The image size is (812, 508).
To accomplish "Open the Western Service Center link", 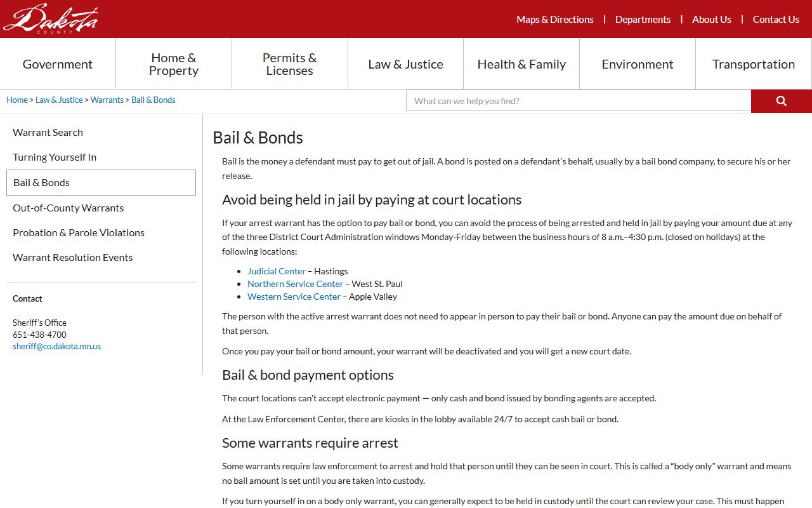I will point(294,297).
